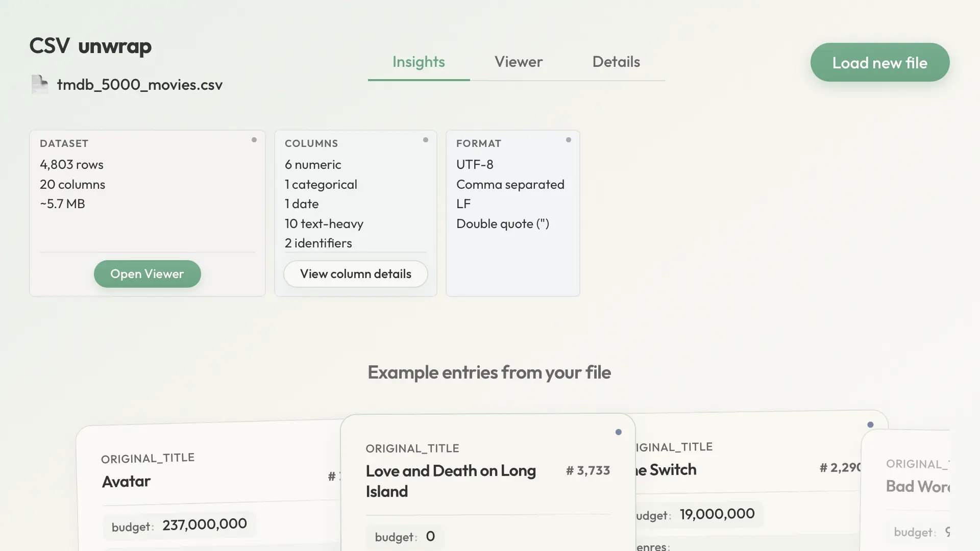The height and width of the screenshot is (551, 980).
Task: Select The Switch example card title
Action: [666, 469]
